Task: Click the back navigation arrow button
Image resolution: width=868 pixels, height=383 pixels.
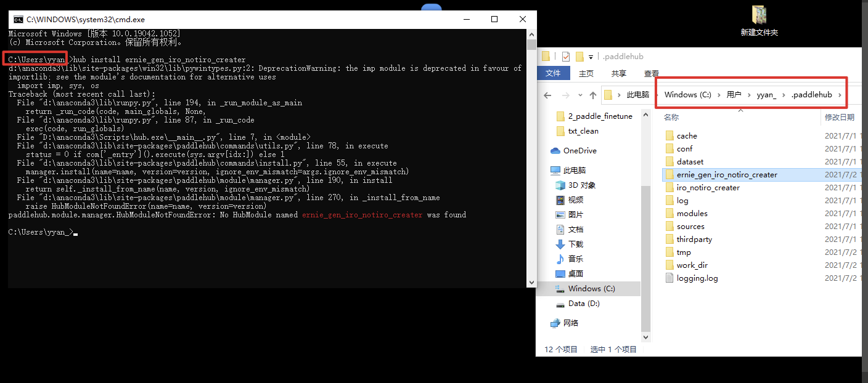Action: point(546,95)
